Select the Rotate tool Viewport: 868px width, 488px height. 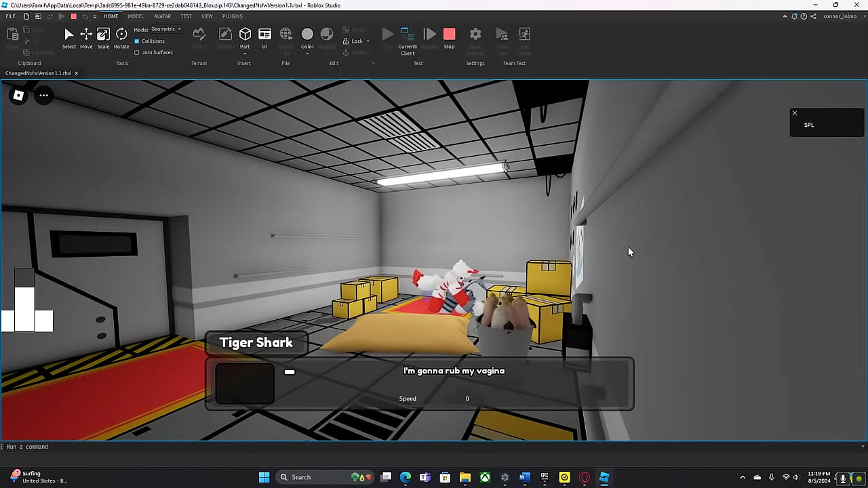tap(121, 36)
